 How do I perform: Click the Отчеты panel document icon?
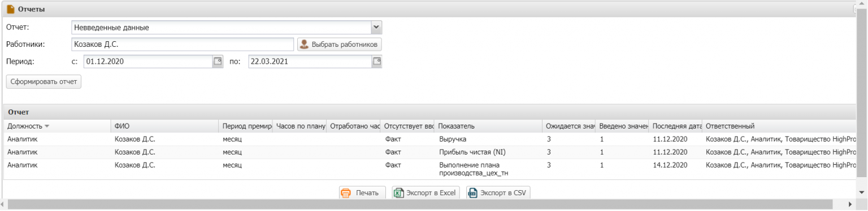(10, 10)
